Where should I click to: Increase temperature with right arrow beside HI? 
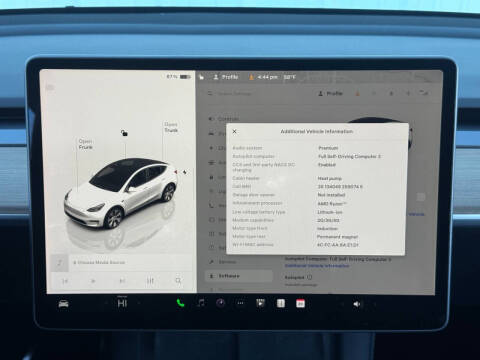tap(139, 303)
